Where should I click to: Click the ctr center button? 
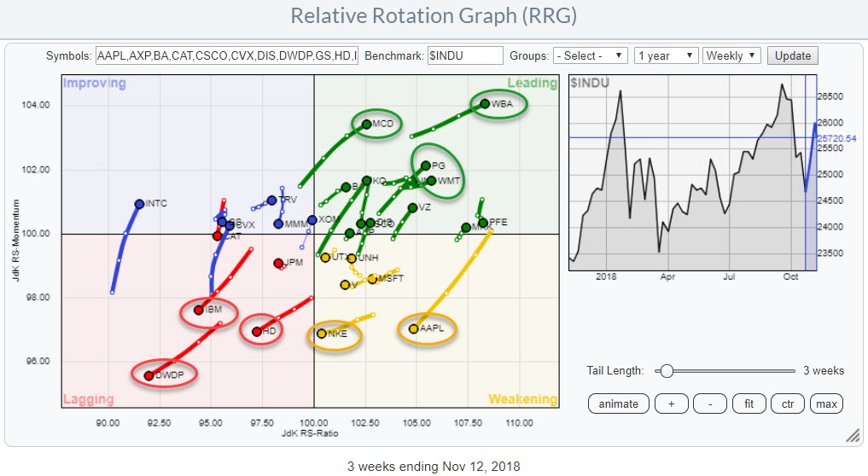(x=788, y=404)
